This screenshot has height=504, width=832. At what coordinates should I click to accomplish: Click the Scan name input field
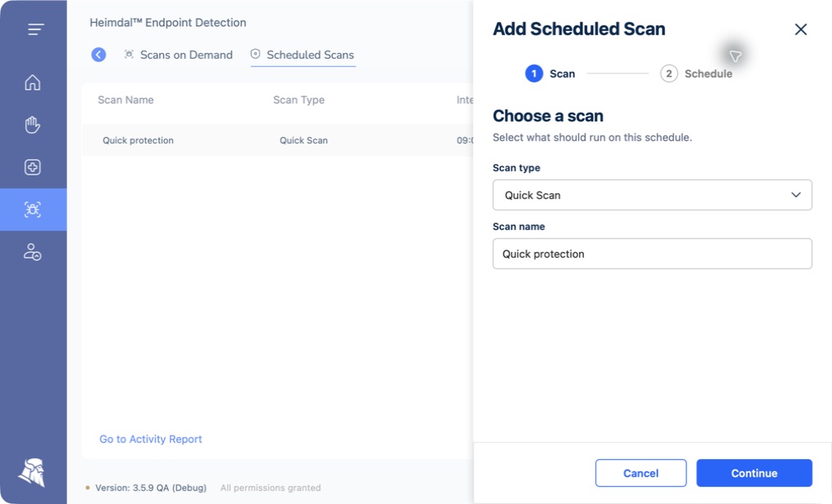(x=652, y=254)
